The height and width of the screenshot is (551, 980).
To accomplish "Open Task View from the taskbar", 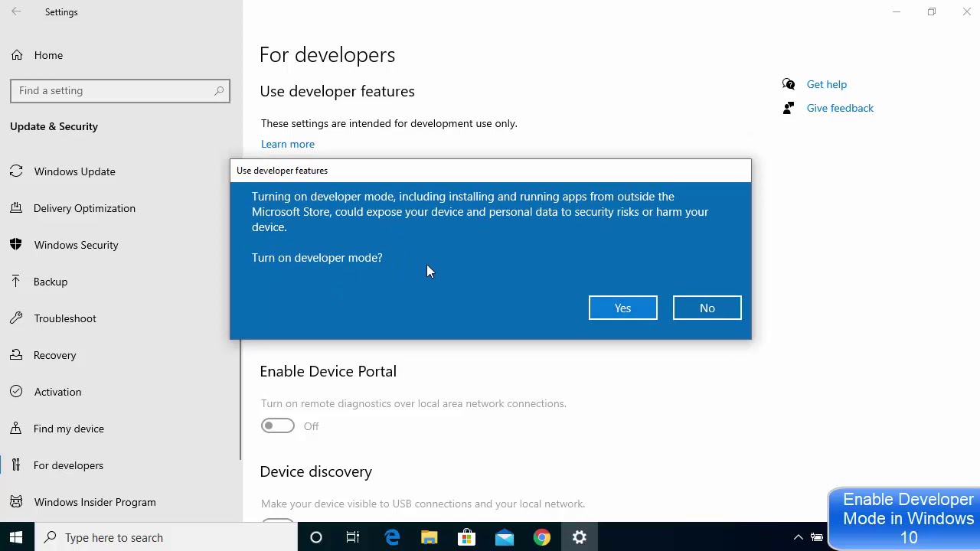I will click(x=353, y=537).
